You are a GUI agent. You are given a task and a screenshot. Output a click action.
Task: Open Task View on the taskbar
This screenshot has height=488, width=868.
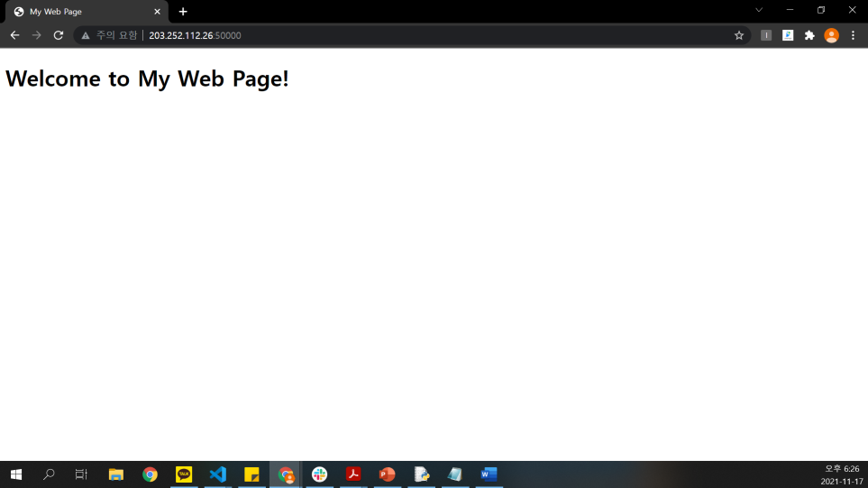tap(81, 474)
